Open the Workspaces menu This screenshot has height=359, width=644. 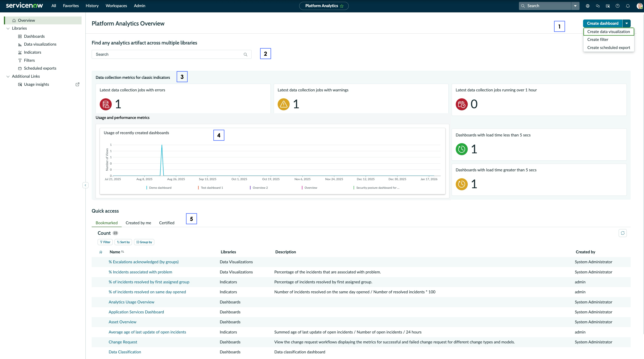pyautogui.click(x=116, y=6)
